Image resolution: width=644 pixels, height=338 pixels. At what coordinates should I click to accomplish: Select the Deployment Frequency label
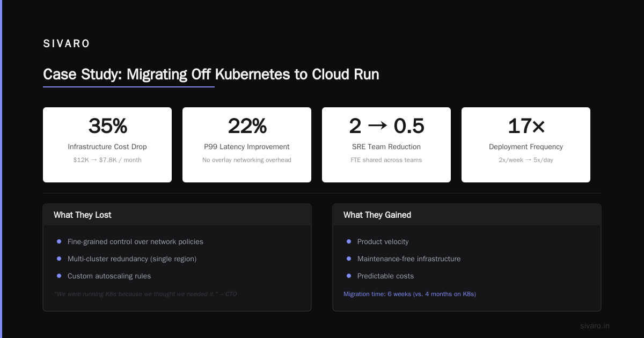coord(526,146)
